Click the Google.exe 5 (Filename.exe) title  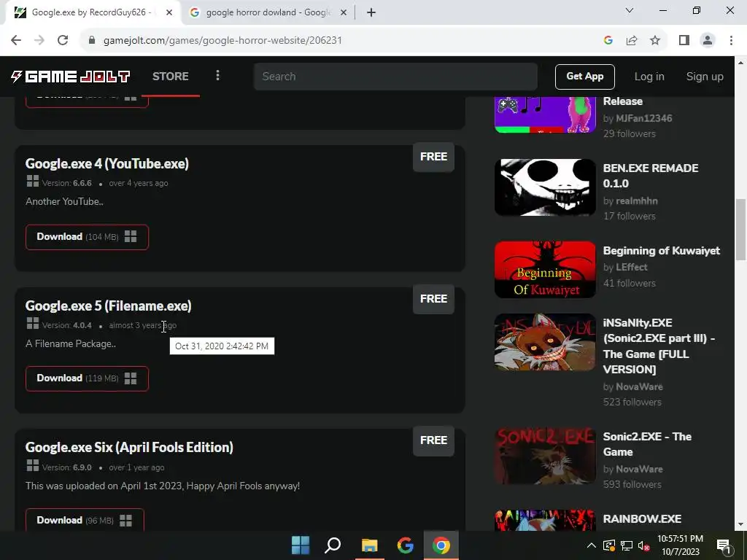[x=108, y=306]
